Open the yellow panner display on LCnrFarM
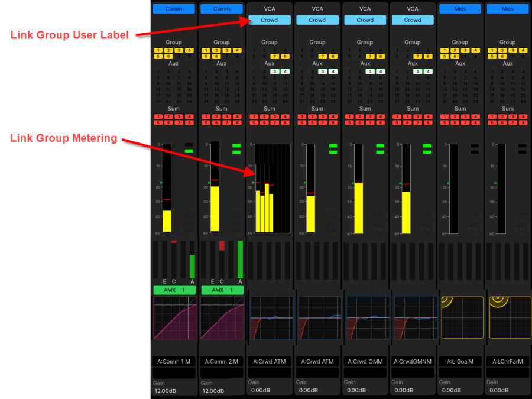Screen dimensions: 532x399 tap(508, 318)
